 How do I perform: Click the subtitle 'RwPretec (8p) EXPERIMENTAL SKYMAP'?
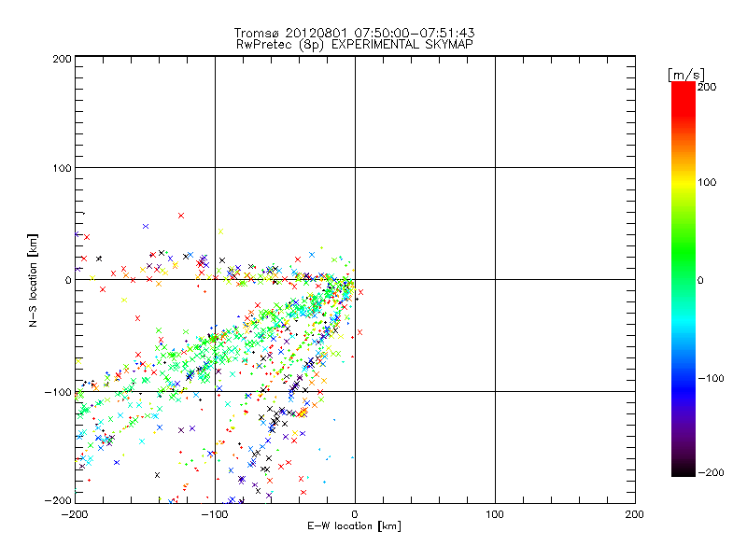click(x=354, y=45)
